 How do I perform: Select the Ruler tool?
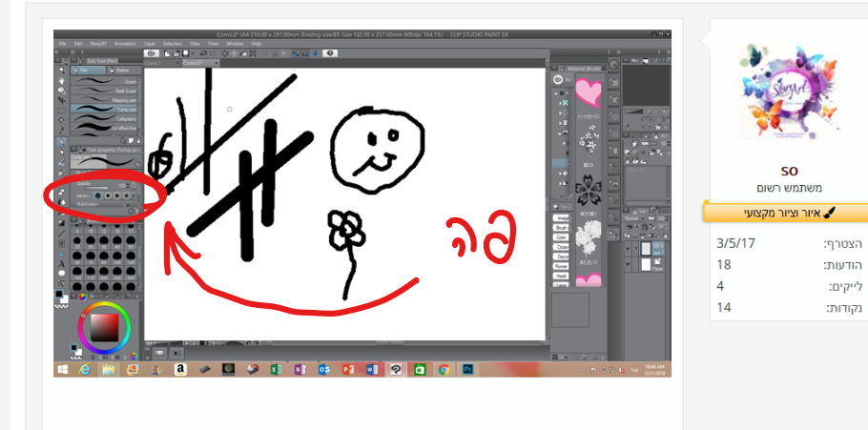[x=61, y=254]
